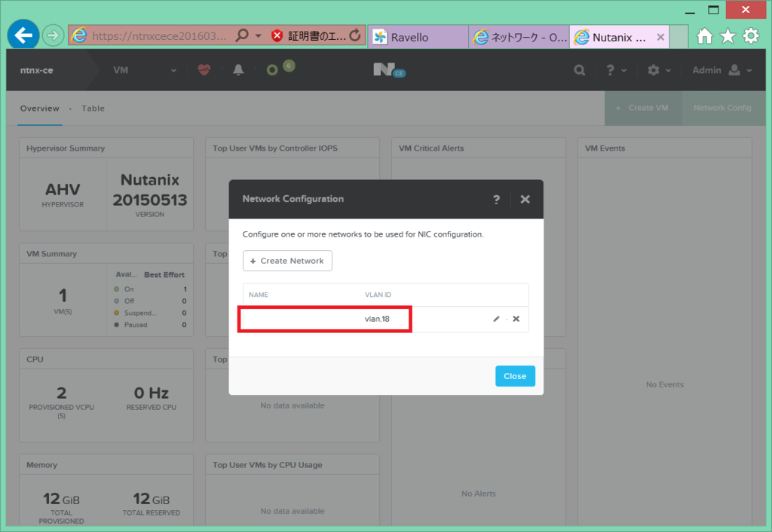Open the Admin user menu

pyautogui.click(x=721, y=70)
